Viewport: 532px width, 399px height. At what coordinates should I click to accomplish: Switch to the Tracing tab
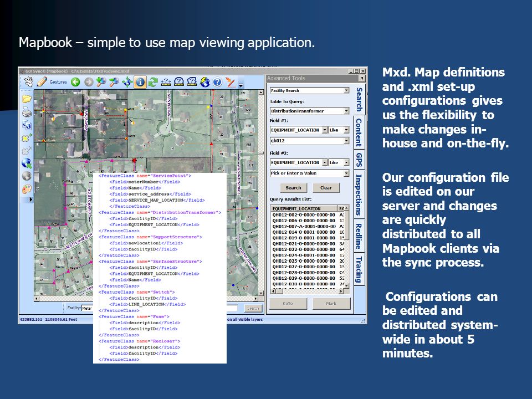pos(359,270)
